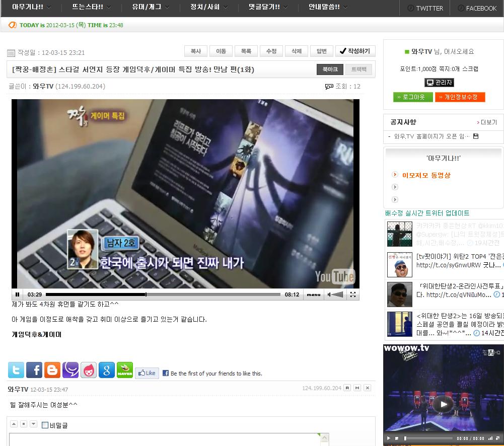504x446 pixels.
Task: Share post via Facebook icon
Action: (34, 370)
